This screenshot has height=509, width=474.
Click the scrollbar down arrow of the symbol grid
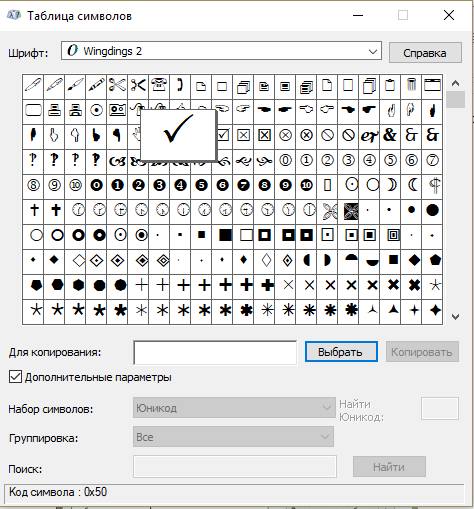[x=455, y=316]
